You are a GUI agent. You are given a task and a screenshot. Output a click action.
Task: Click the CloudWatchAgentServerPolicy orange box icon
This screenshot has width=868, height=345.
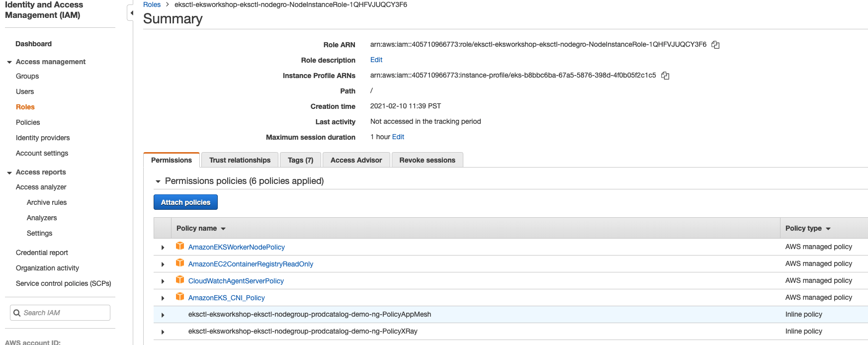coord(180,280)
